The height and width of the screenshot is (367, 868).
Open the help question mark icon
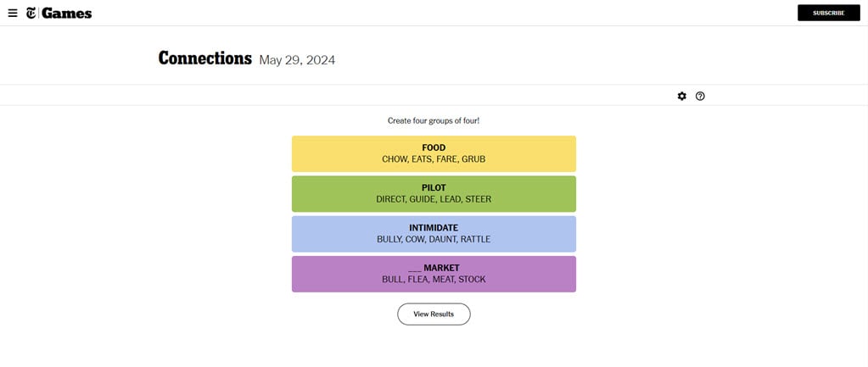tap(700, 96)
